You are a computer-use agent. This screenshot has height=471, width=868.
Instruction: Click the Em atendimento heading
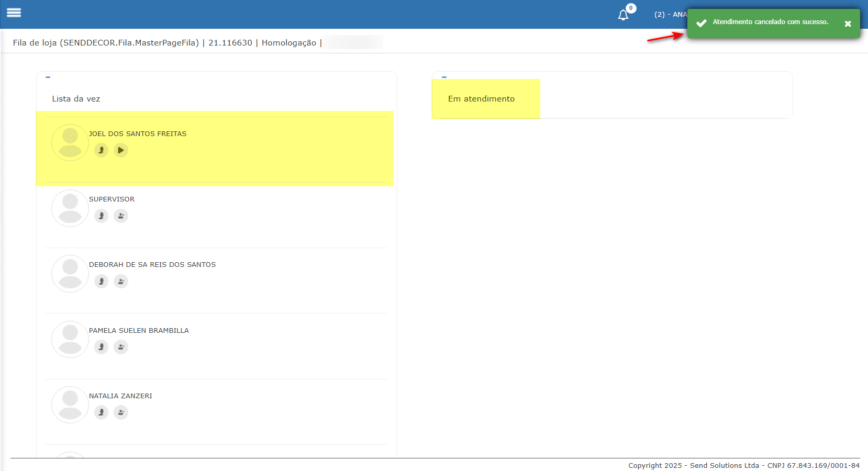[x=481, y=99]
